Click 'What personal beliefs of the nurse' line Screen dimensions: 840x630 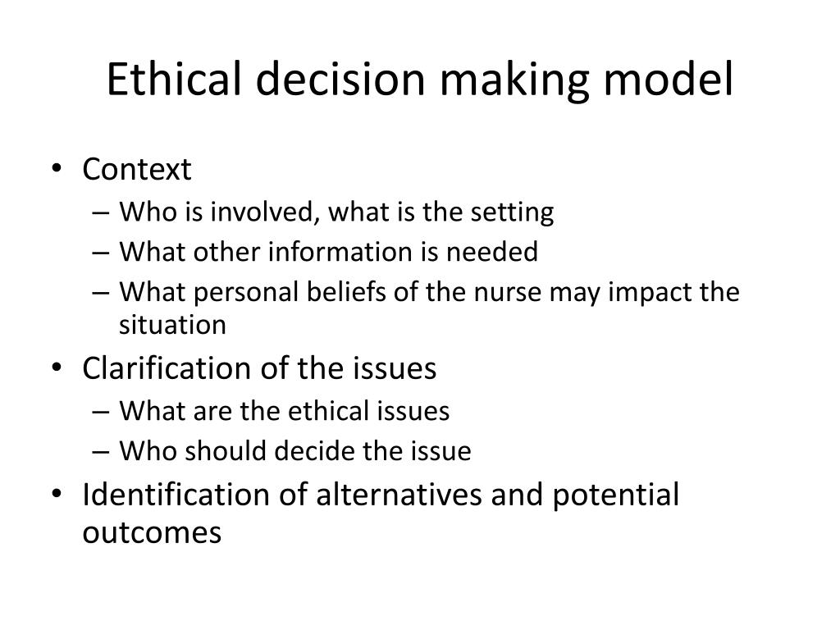pos(429,293)
